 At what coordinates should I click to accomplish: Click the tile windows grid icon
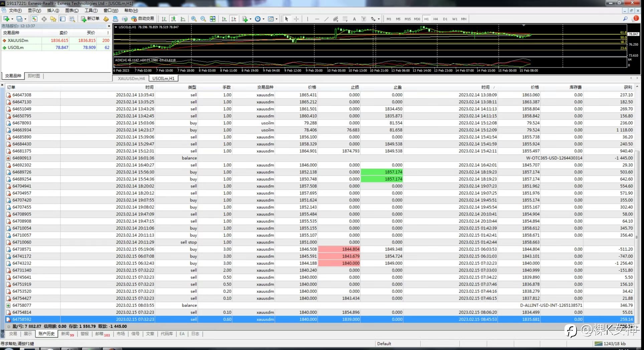(212, 19)
